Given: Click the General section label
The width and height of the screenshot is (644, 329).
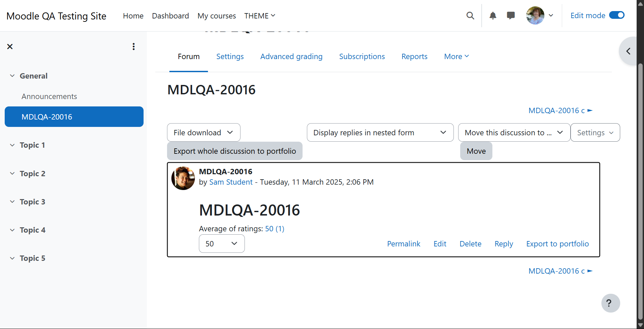Looking at the screenshot, I should point(34,76).
